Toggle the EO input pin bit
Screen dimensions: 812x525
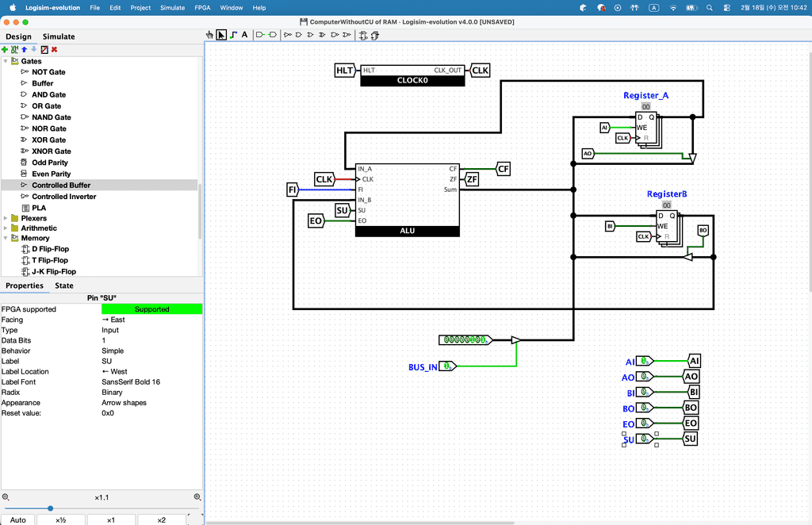pyautogui.click(x=645, y=423)
